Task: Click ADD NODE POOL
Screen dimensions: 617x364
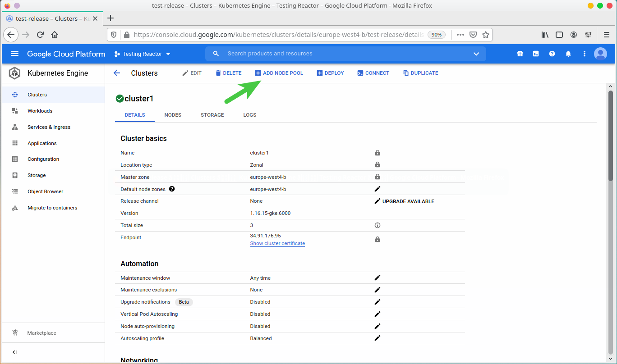Action: point(279,73)
